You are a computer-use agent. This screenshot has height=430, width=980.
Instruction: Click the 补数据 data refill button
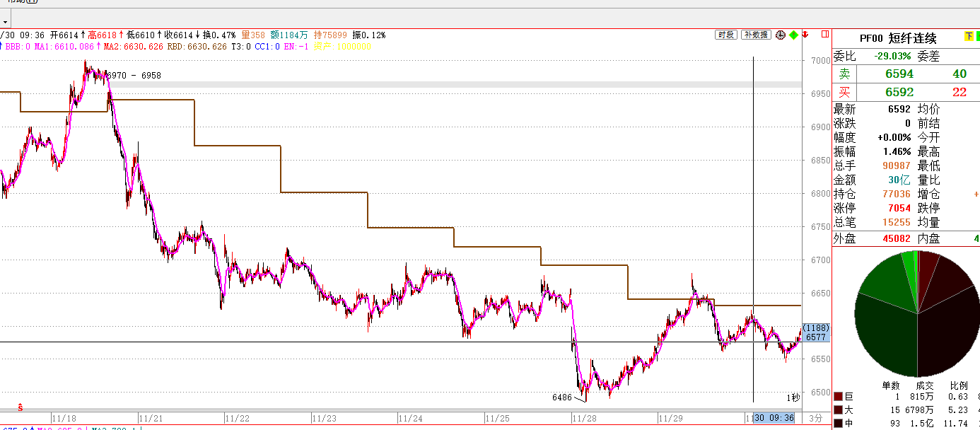pyautogui.click(x=756, y=35)
